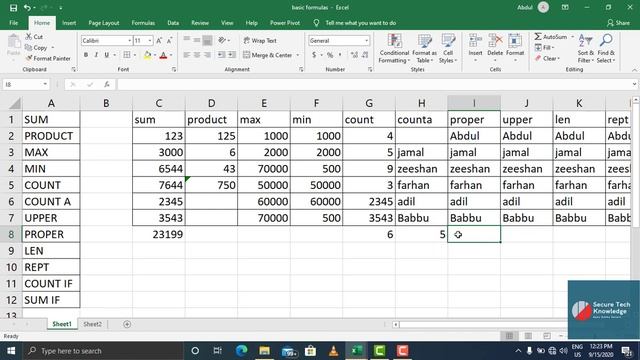The width and height of the screenshot is (640, 360).
Task: Open Find & Select menu
Action: coord(606,49)
